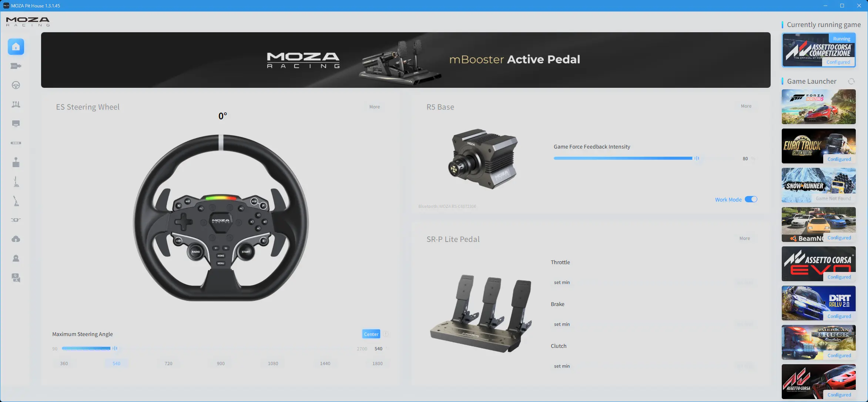Open the wheel base motor settings icon
The image size is (868, 402).
(16, 66)
